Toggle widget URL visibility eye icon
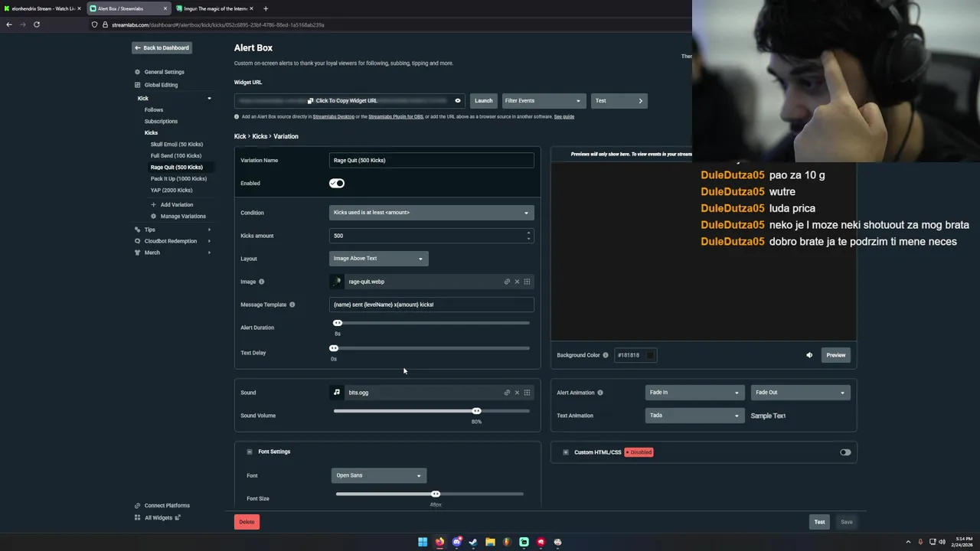Screen dimensions: 980x551 458,100
